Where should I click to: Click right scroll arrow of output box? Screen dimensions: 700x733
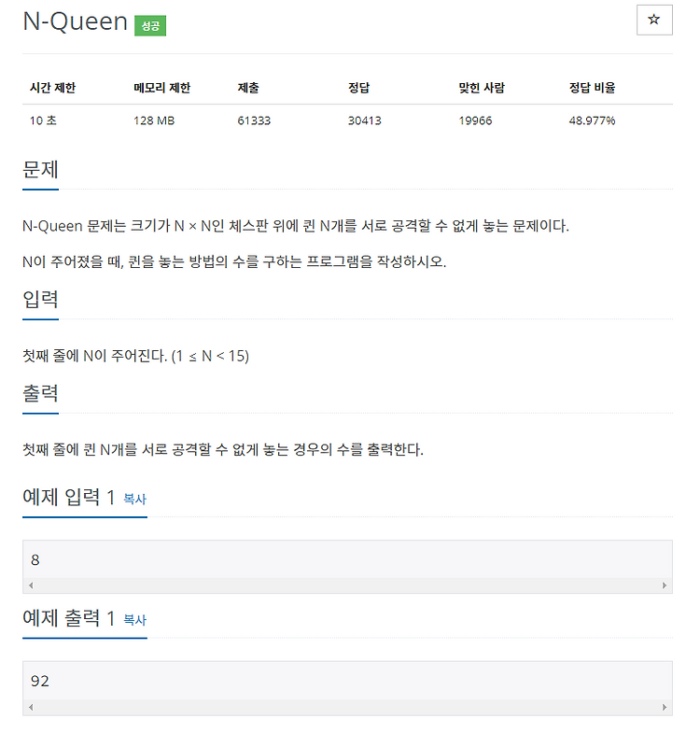pos(664,707)
